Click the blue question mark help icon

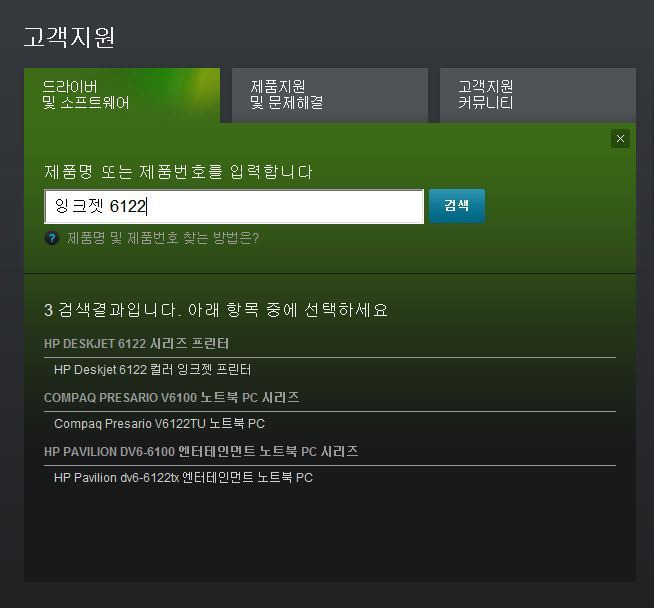pos(52,238)
